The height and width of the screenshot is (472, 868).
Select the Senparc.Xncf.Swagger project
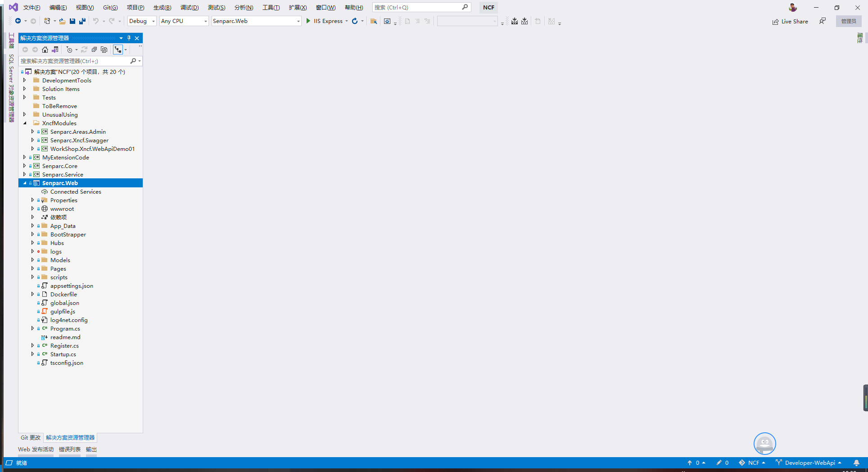click(79, 140)
